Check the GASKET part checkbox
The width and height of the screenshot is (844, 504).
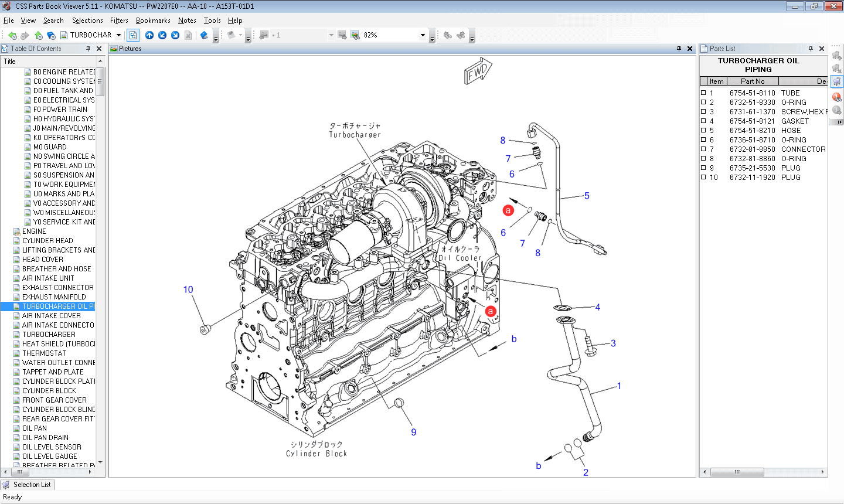(705, 121)
